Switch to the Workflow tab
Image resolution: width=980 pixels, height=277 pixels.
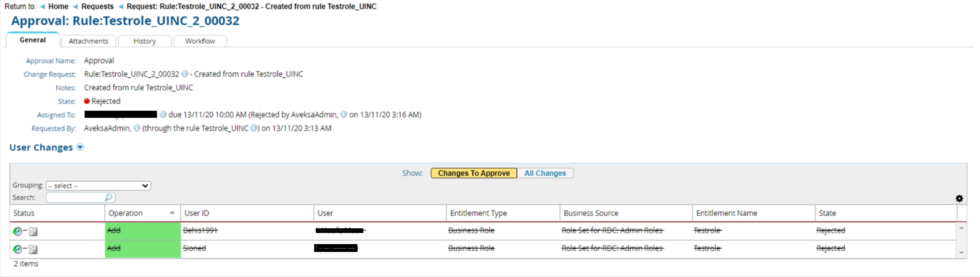tap(200, 41)
